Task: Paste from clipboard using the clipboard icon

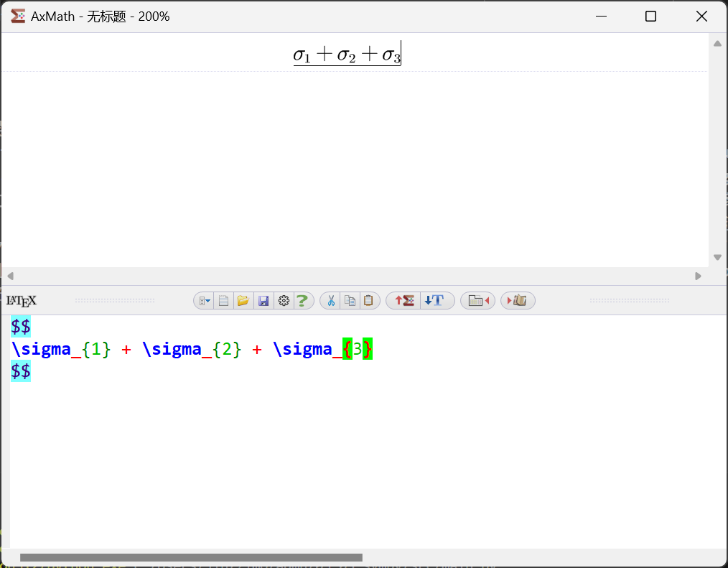Action: (x=369, y=301)
